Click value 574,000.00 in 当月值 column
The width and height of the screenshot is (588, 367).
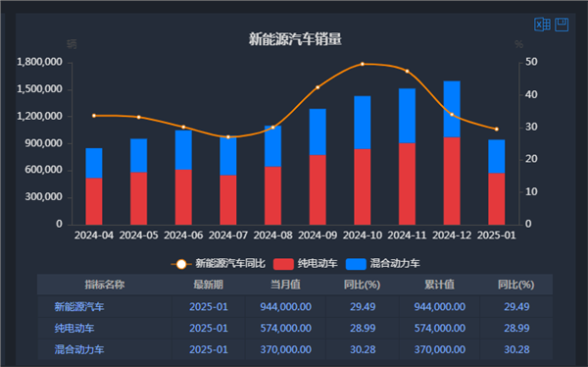click(x=286, y=329)
